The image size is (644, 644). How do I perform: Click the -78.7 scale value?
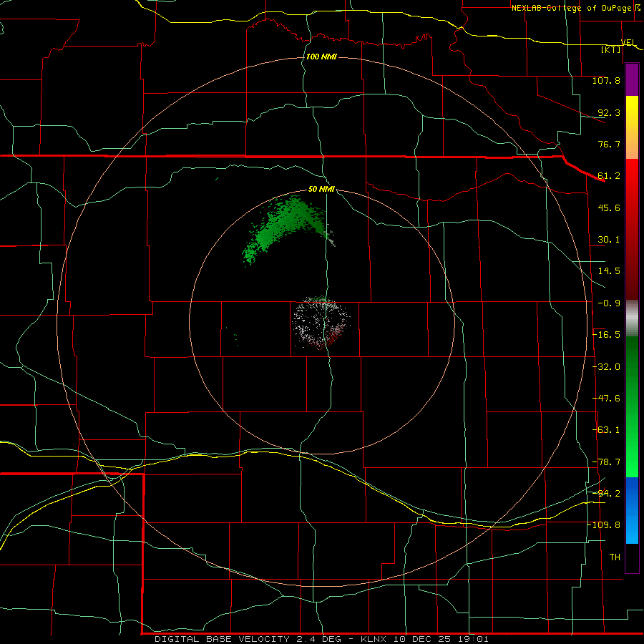click(607, 462)
